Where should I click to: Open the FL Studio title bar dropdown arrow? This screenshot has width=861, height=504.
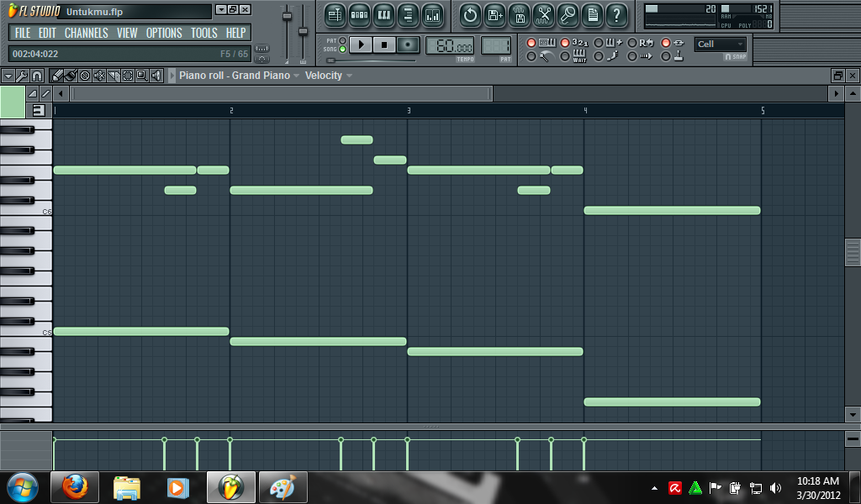click(x=221, y=9)
